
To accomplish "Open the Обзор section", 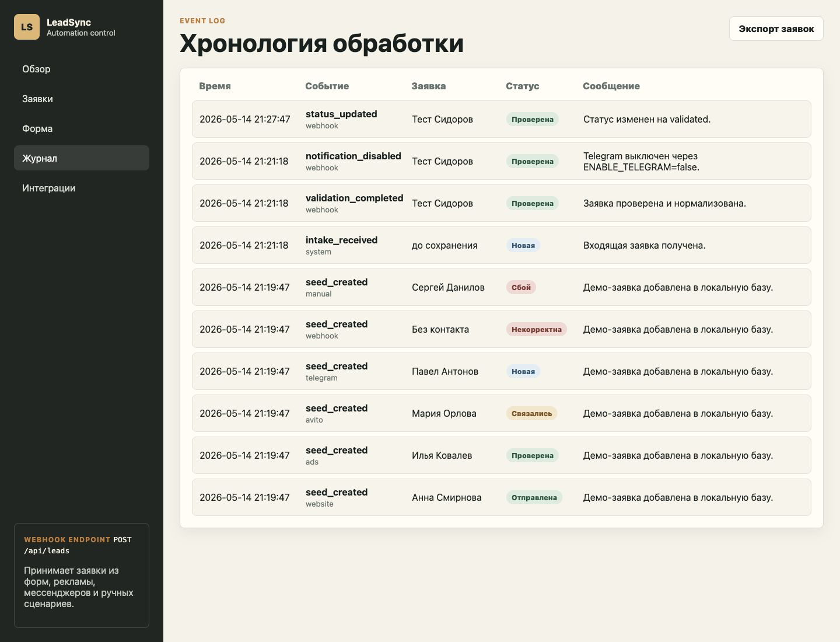I will pyautogui.click(x=82, y=69).
